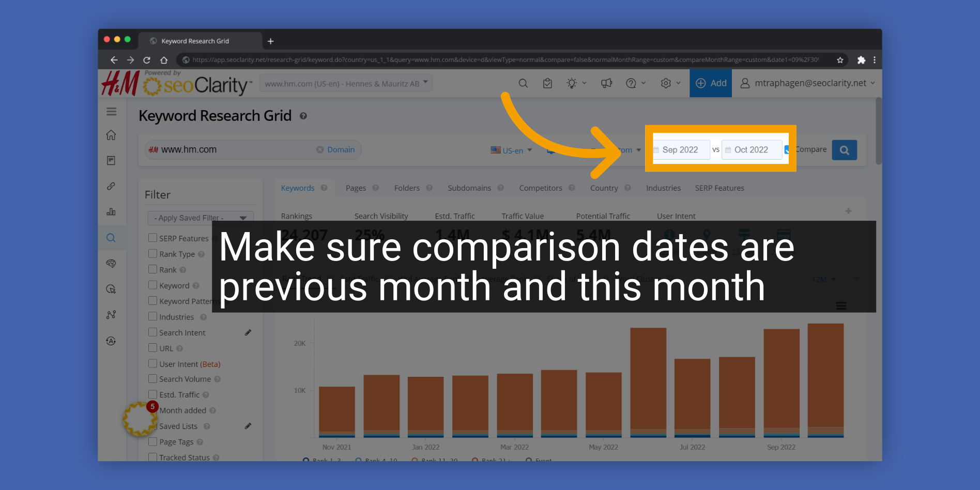Open the global search magnifier in top bar
This screenshot has width=980, height=490.
pos(523,83)
